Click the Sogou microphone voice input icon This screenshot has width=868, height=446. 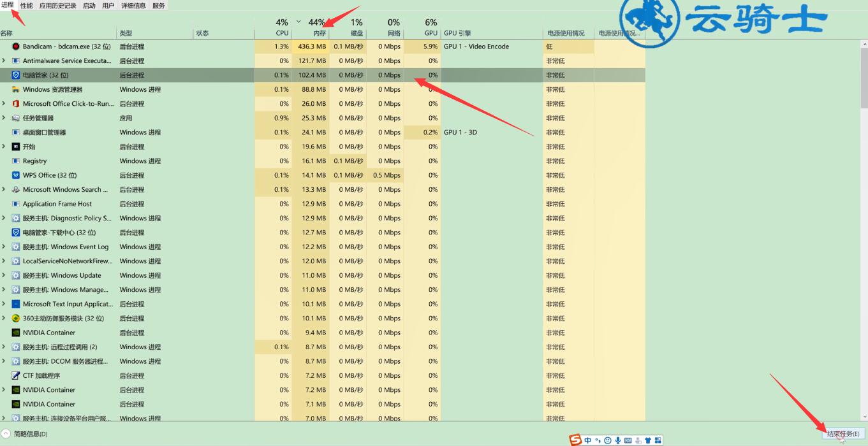pyautogui.click(x=618, y=440)
